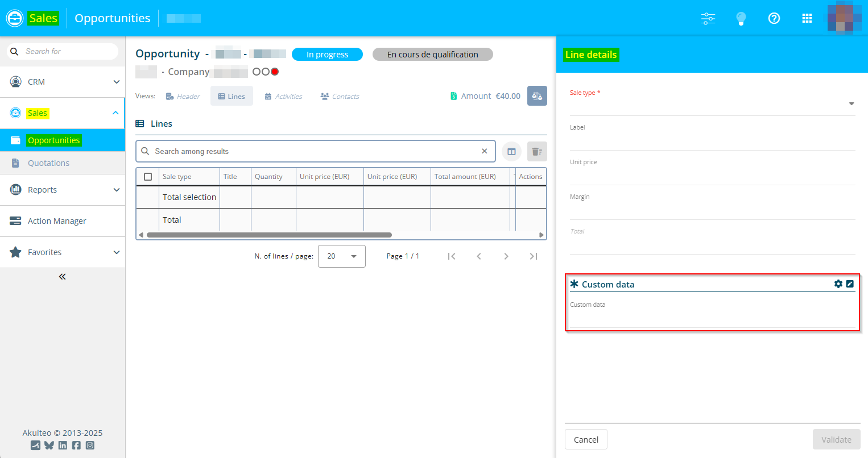Click the settings sliders icon in top bar
The height and width of the screenshot is (458, 868).
[708, 18]
